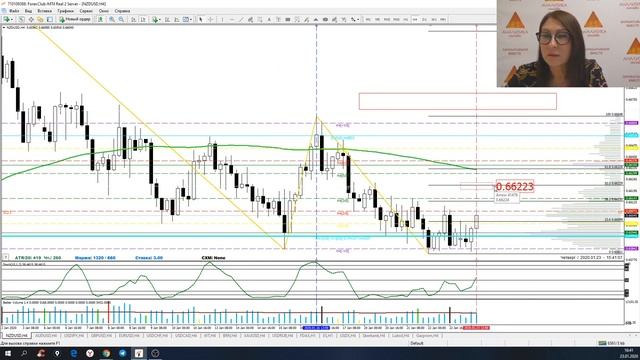The height and width of the screenshot is (360, 640).
Task: Click the Default profile in status bar
Action: pos(417,343)
